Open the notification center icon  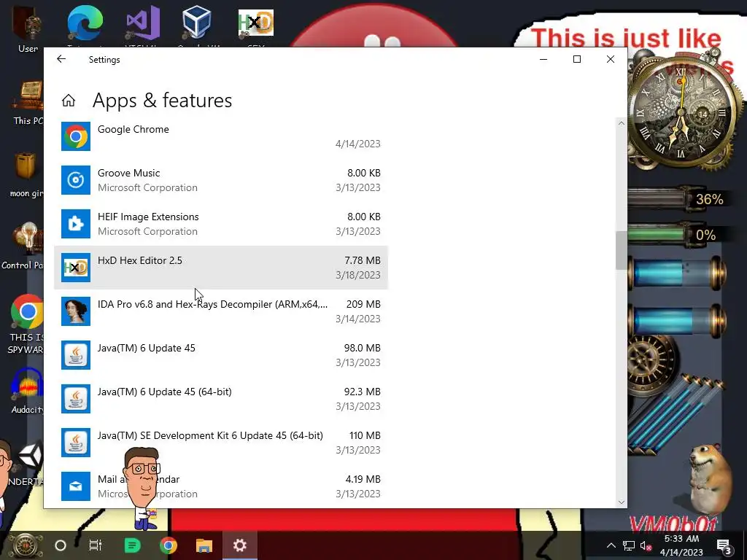[x=724, y=545]
